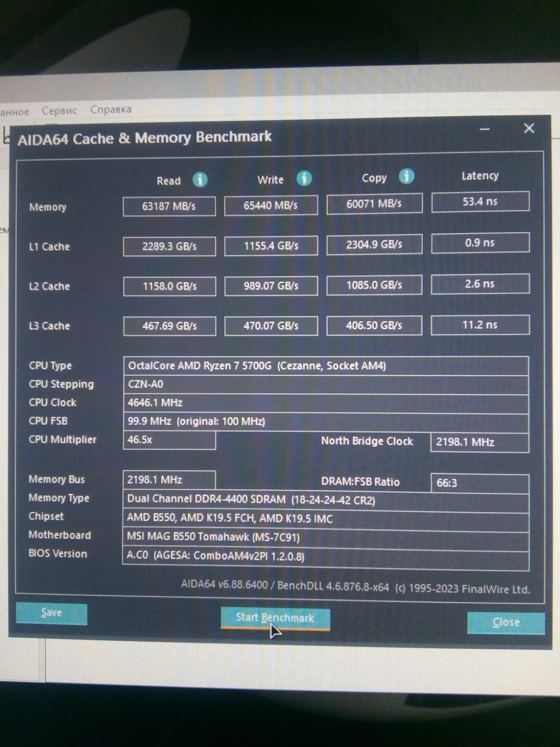Click the Read column header label
This screenshot has height=747, width=560.
coord(168,181)
